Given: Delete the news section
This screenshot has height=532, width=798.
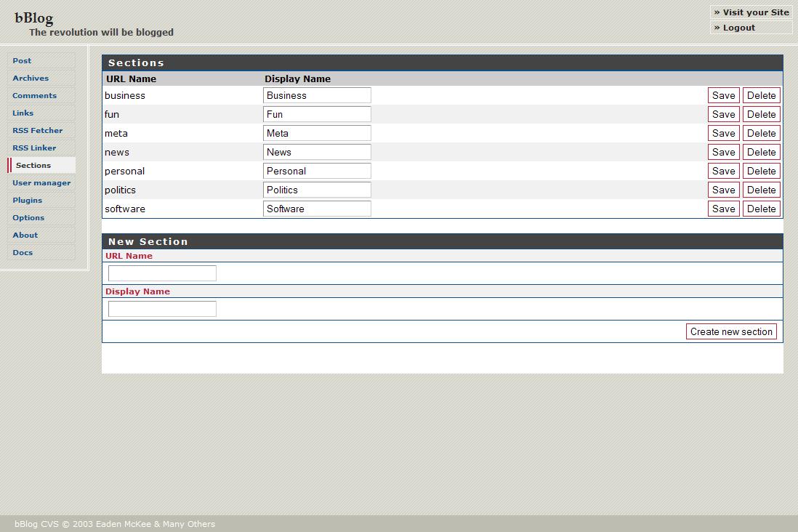Looking at the screenshot, I should [762, 152].
